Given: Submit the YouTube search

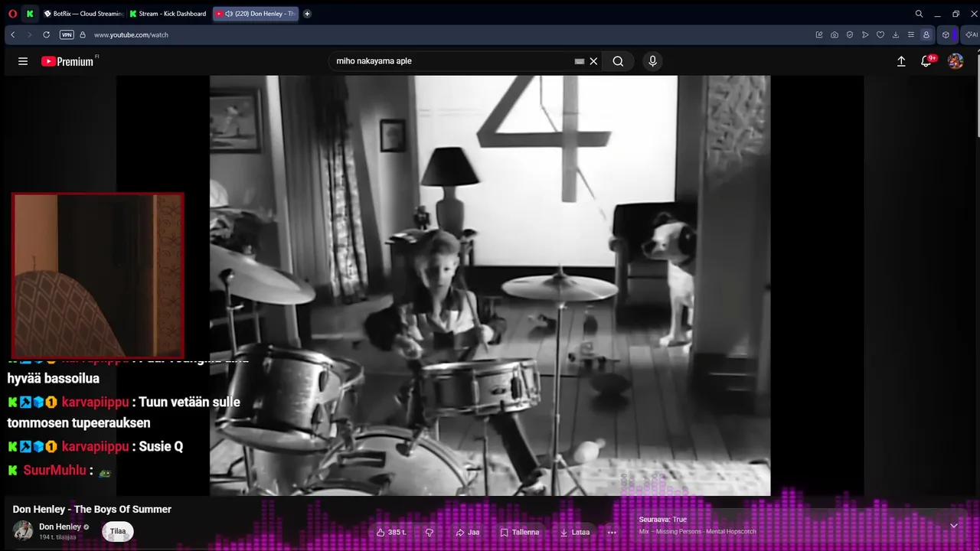Looking at the screenshot, I should (x=618, y=61).
